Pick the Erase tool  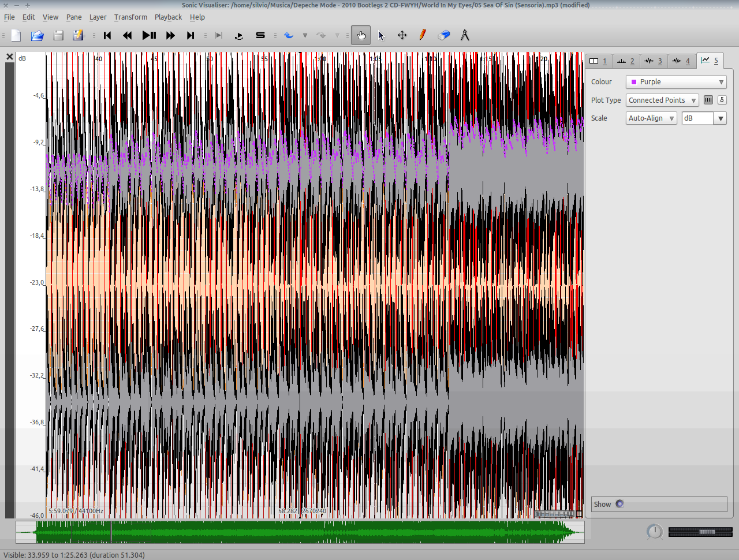click(x=443, y=35)
